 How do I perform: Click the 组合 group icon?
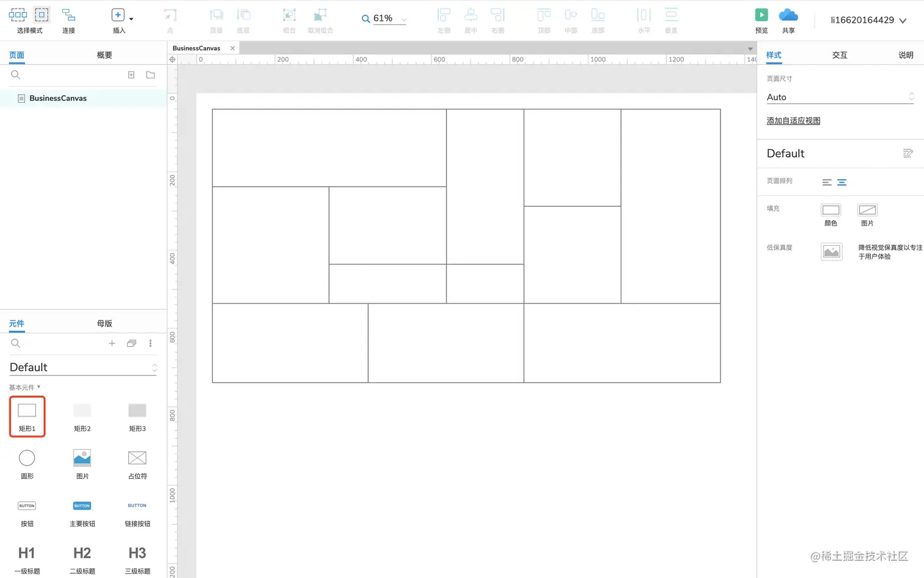[x=289, y=15]
